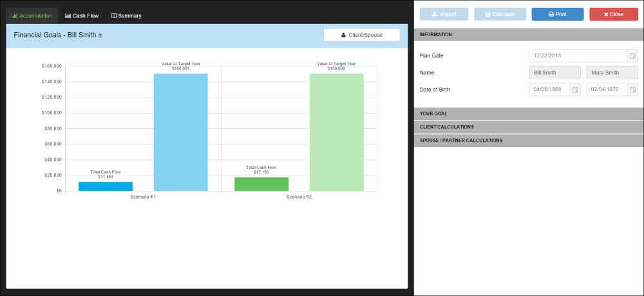
Task: Click the Bill Smith name field
Action: 555,72
